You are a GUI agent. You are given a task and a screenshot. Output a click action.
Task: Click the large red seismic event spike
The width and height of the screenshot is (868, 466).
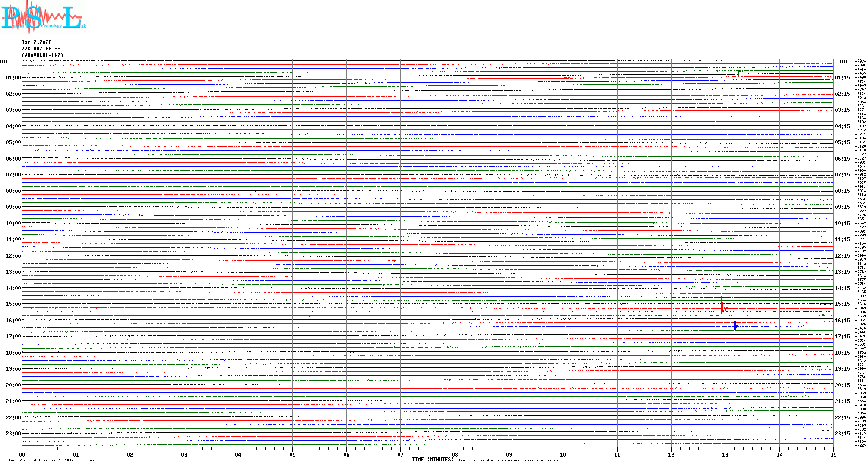[x=722, y=307]
